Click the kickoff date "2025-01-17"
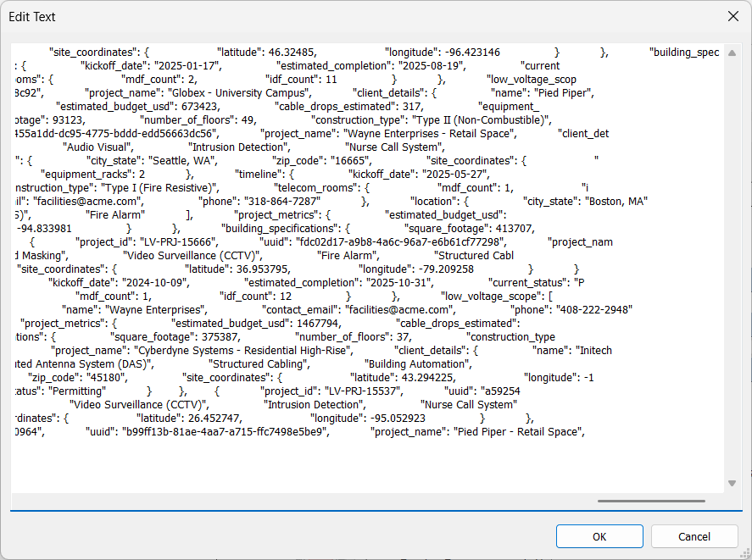 point(187,66)
